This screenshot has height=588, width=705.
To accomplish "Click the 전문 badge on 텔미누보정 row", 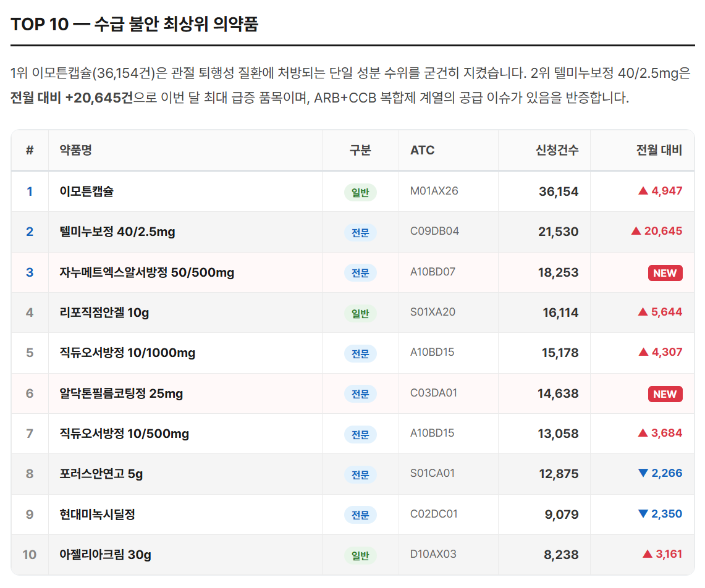I will 360,232.
